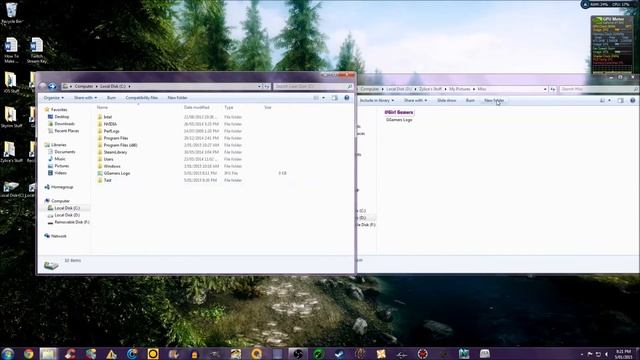
Task: Click Burn in Misc window toolbar
Action: 470,100
